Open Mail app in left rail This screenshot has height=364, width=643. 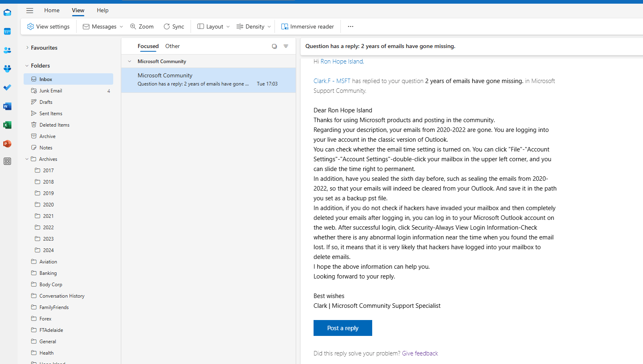coord(7,13)
